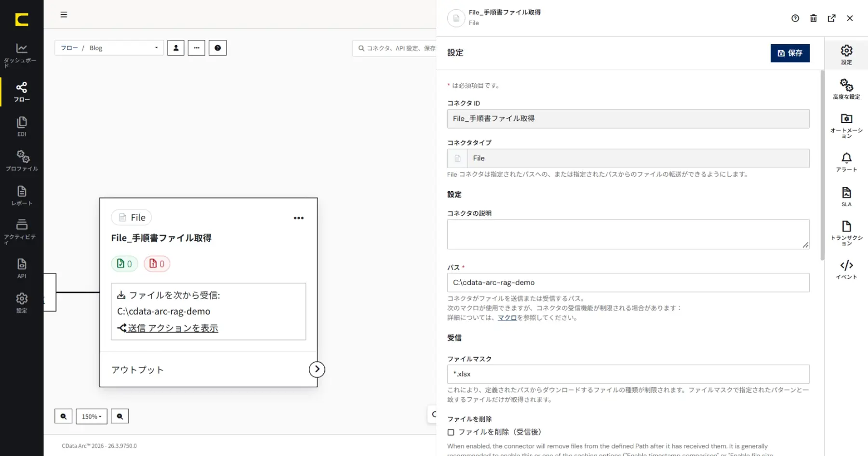Open the 150% zoom level dropdown
868x456 pixels.
[92, 416]
